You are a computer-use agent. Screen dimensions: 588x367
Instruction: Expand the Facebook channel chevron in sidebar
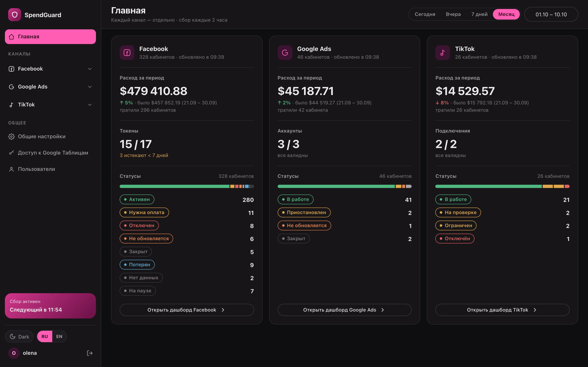click(x=90, y=69)
